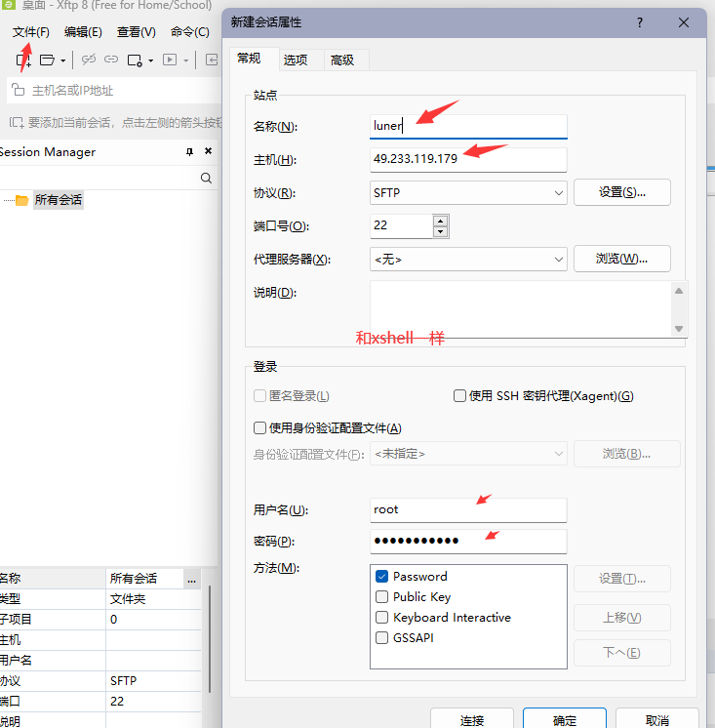Image resolution: width=715 pixels, height=728 pixels.
Task: Click the window settings toolbar icon
Action: 135,61
